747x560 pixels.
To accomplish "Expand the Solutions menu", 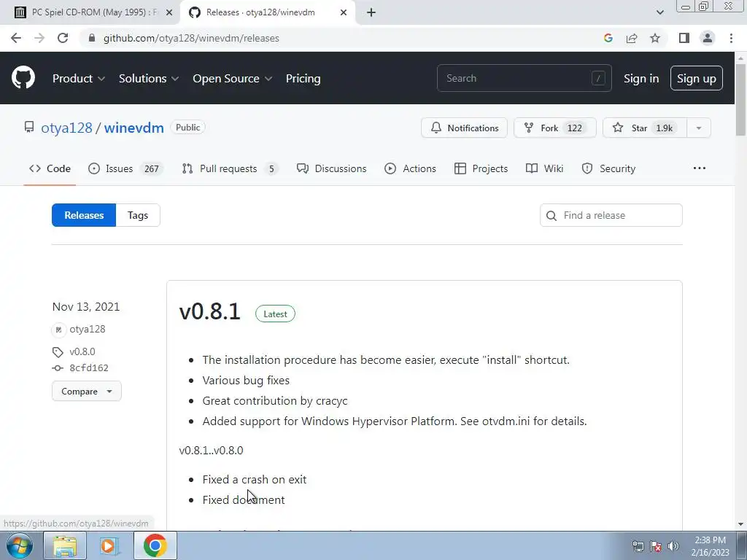I will pos(149,79).
